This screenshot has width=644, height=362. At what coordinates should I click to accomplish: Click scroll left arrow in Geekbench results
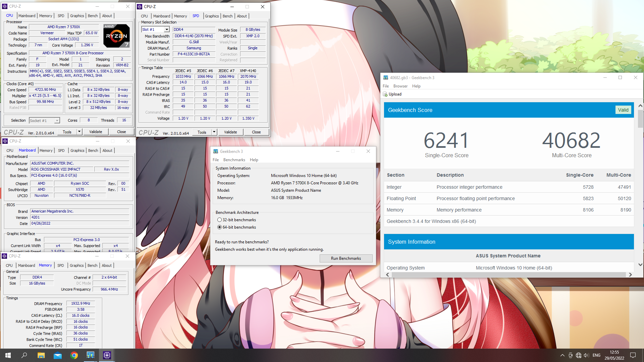click(x=388, y=275)
